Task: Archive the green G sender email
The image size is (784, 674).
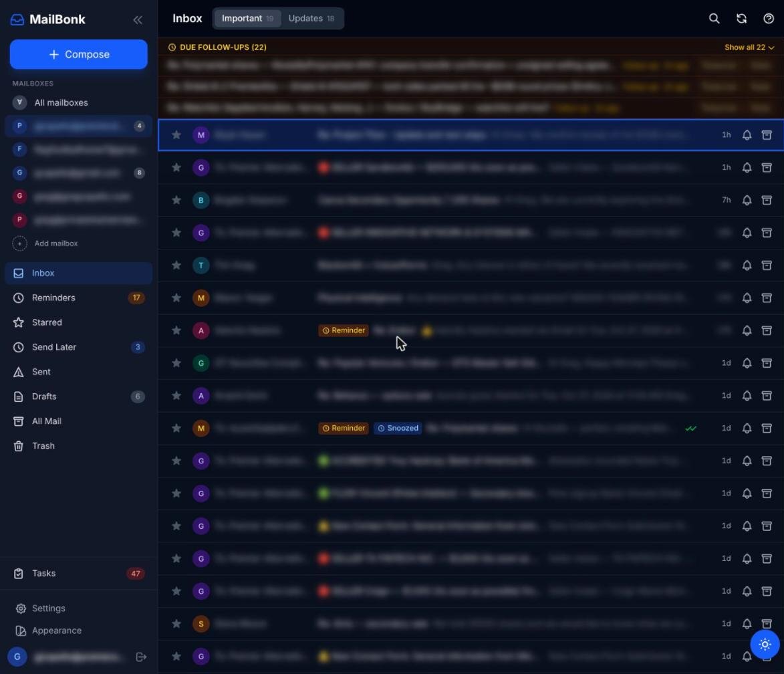Action: pos(767,363)
